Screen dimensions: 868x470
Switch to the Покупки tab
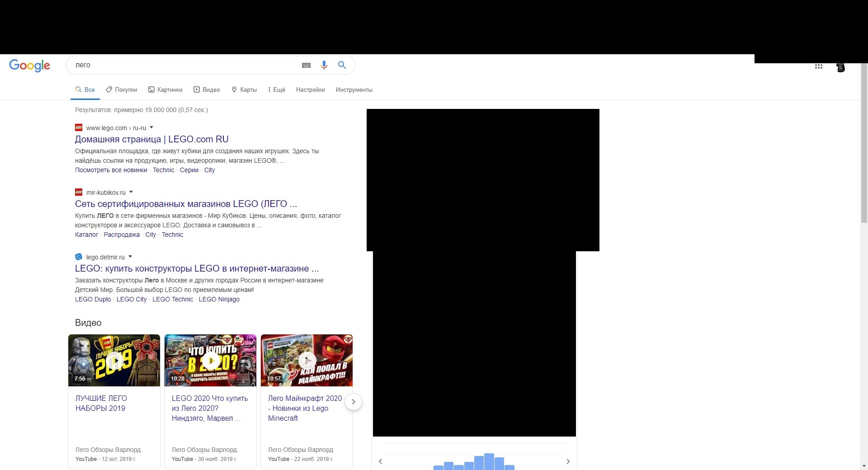coord(122,89)
